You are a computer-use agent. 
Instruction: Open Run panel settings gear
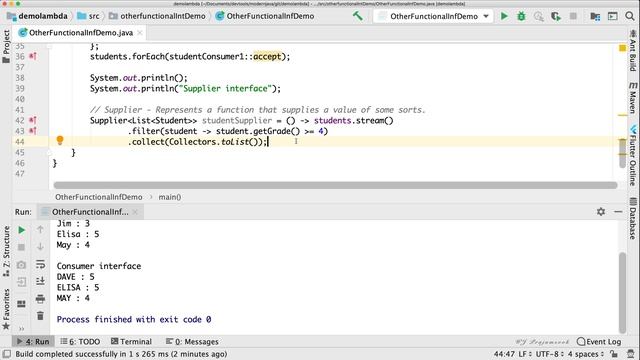tap(601, 211)
